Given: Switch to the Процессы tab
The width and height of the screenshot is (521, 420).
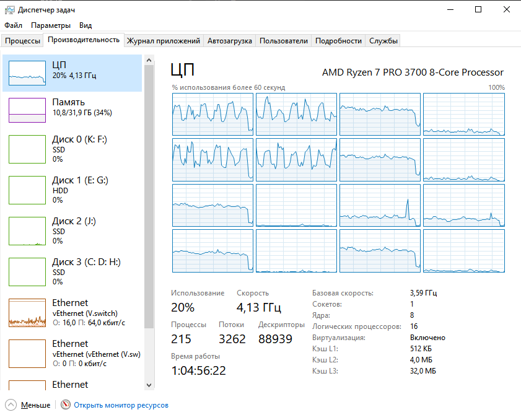Looking at the screenshot, I should (22, 41).
